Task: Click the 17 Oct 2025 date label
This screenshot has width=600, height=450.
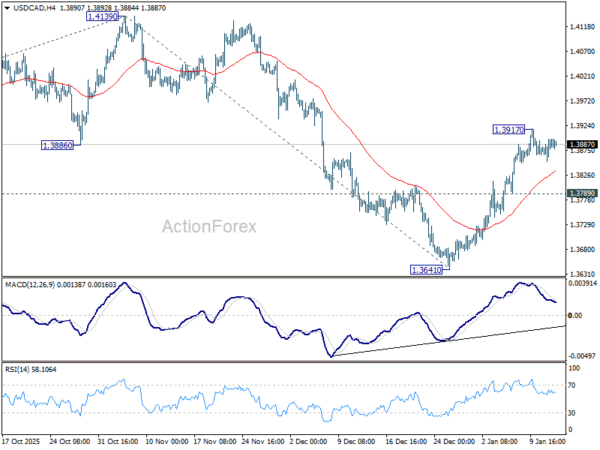Action: pyautogui.click(x=21, y=442)
